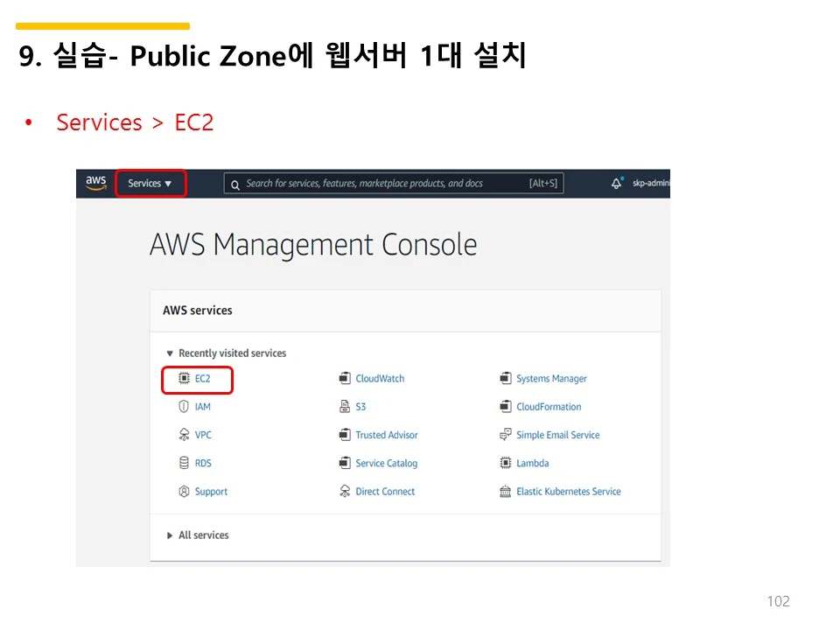Image resolution: width=840 pixels, height=630 pixels.
Task: Open the CloudFormation link
Action: tap(549, 407)
